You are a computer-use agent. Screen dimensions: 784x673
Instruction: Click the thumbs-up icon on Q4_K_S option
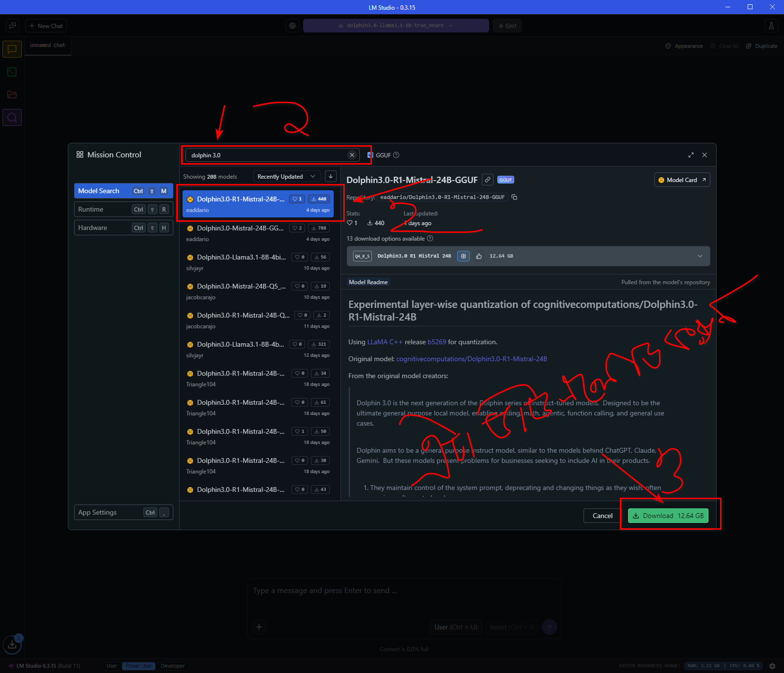pos(478,256)
